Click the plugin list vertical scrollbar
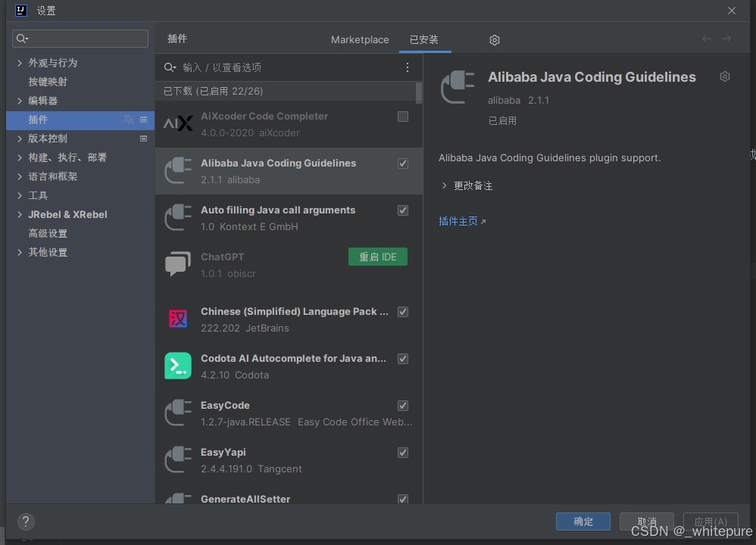This screenshot has height=545, width=756. tap(418, 93)
